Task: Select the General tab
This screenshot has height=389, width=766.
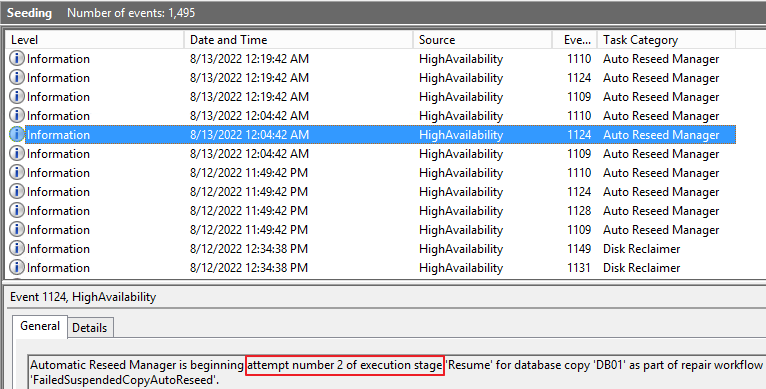Action: (x=40, y=326)
